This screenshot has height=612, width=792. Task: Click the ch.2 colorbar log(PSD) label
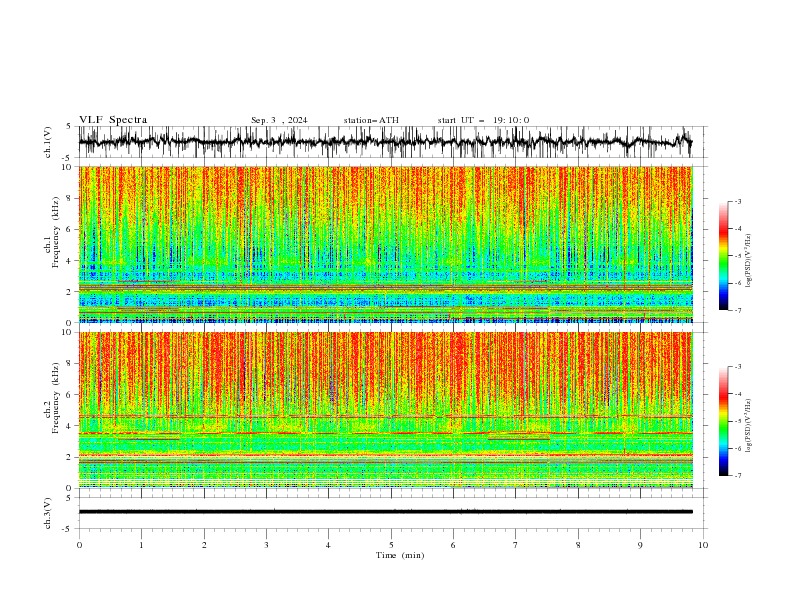pos(748,426)
